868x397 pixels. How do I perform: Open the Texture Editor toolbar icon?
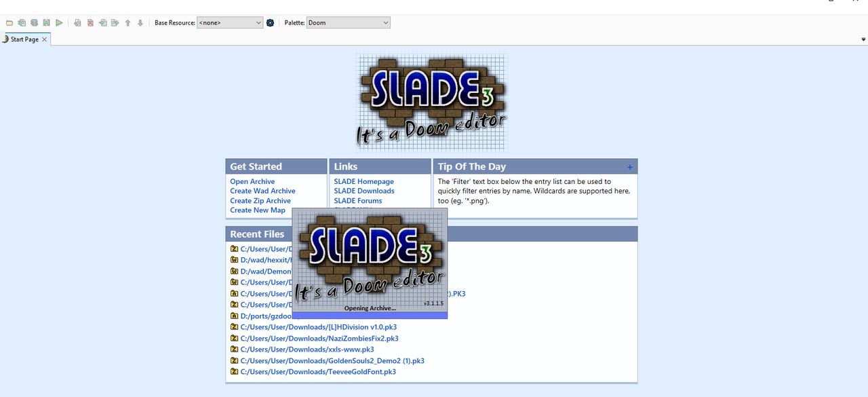pos(34,22)
